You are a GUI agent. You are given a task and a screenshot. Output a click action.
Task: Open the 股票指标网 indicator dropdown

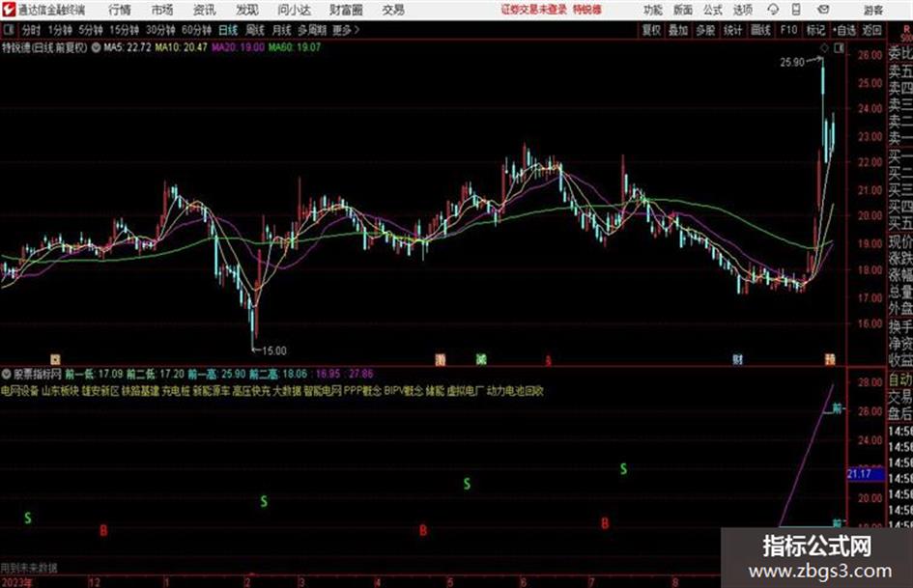point(7,374)
